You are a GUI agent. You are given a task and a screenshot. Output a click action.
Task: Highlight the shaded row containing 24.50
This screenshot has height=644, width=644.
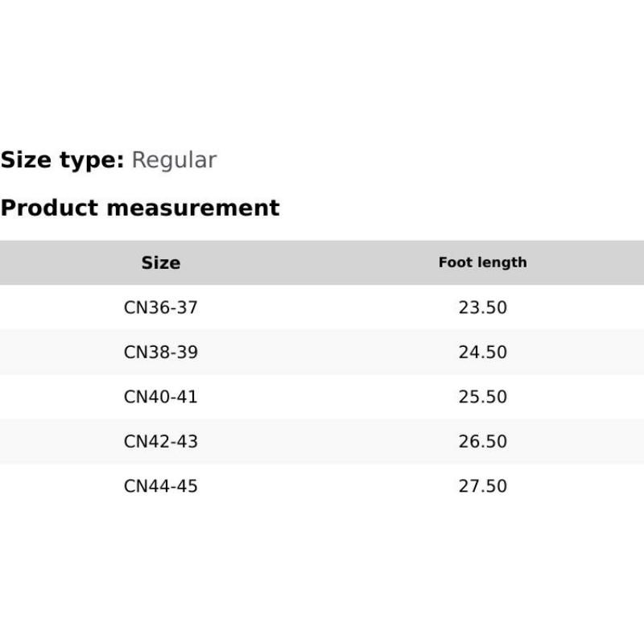(322, 353)
